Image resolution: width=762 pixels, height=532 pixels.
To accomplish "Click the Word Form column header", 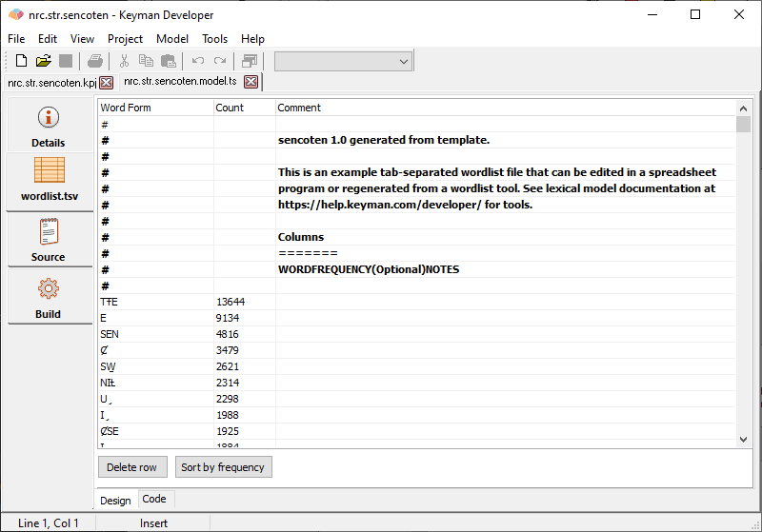I will coord(155,108).
